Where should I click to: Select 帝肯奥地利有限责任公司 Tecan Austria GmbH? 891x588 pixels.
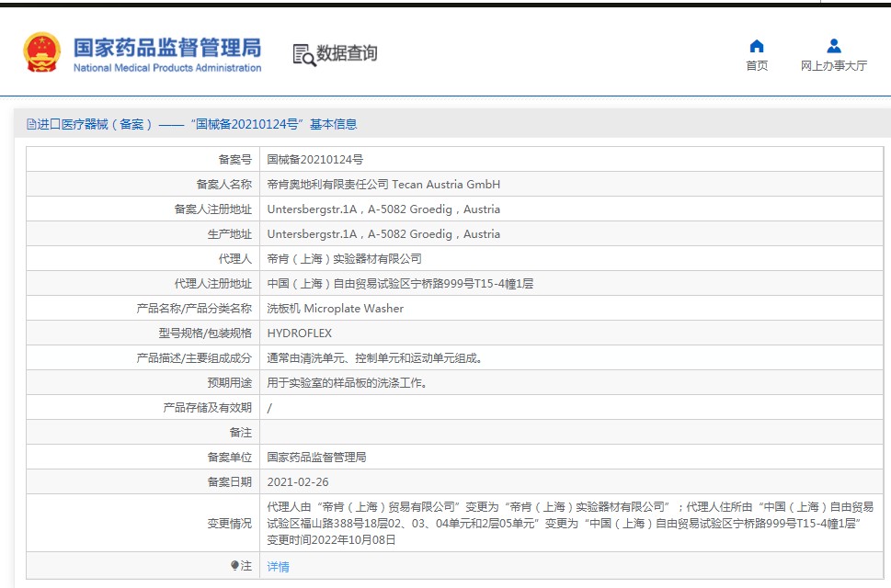(383, 185)
